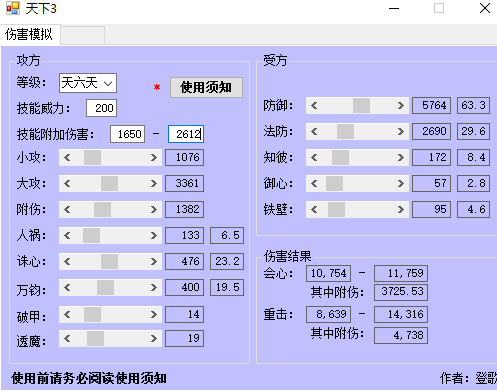The height and width of the screenshot is (391, 497).
Task: Click the 会心 其中附伤 value 3725.53
Action: [x=401, y=292]
